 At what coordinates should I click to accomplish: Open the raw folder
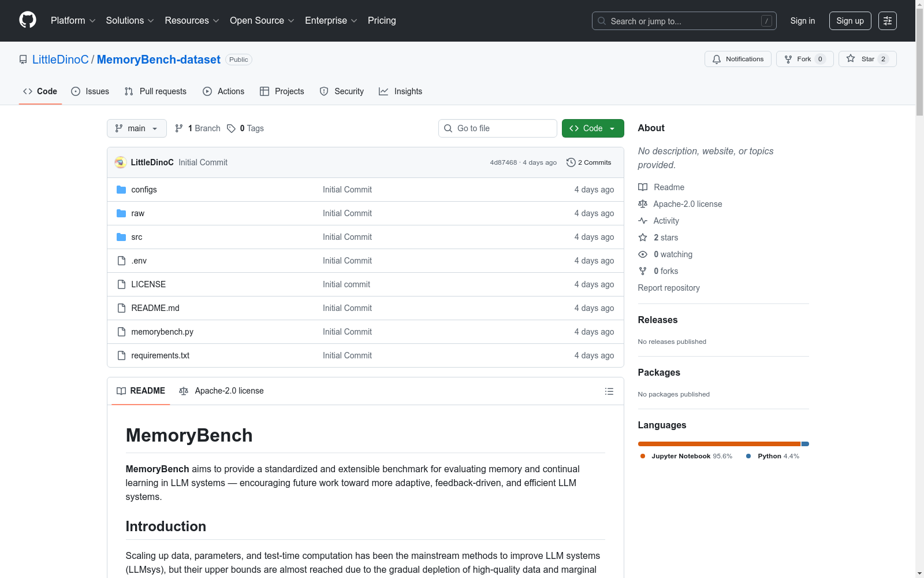tap(137, 213)
